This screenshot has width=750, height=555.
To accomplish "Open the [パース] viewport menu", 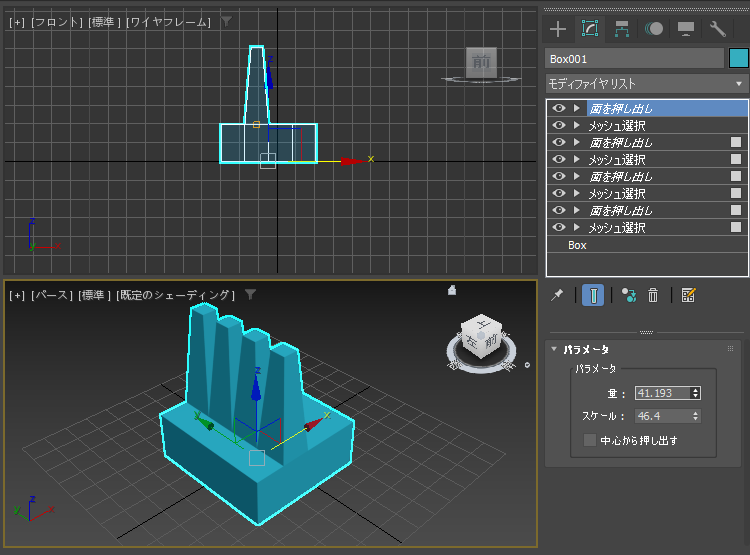I will pyautogui.click(x=52, y=295).
